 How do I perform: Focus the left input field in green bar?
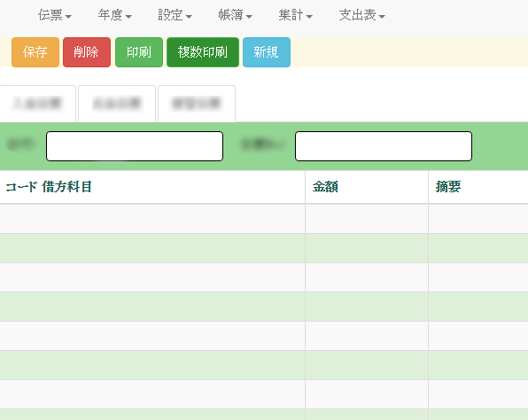[x=135, y=146]
